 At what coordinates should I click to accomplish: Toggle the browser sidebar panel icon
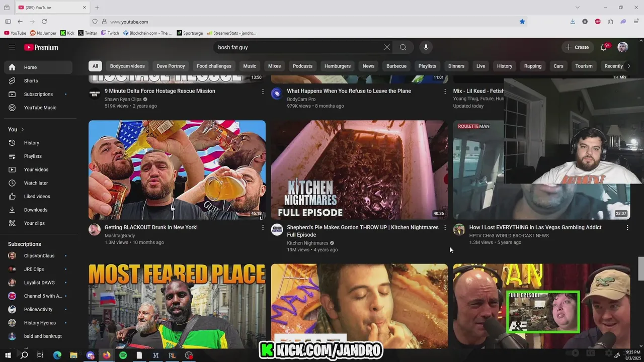click(x=8, y=22)
